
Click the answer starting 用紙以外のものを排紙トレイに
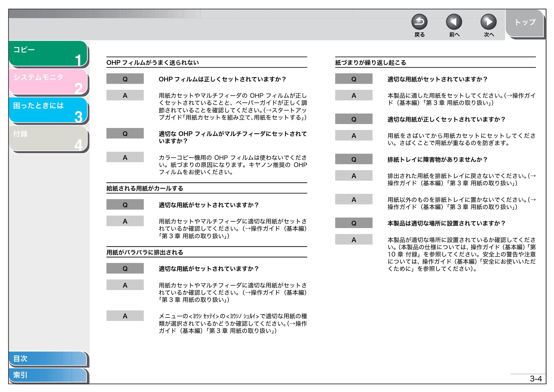461,203
